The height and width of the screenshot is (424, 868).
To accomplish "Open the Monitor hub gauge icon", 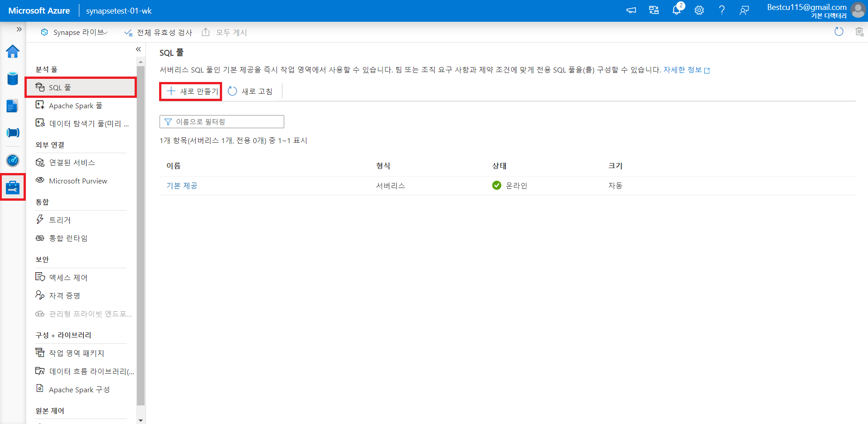I will pos(13,160).
